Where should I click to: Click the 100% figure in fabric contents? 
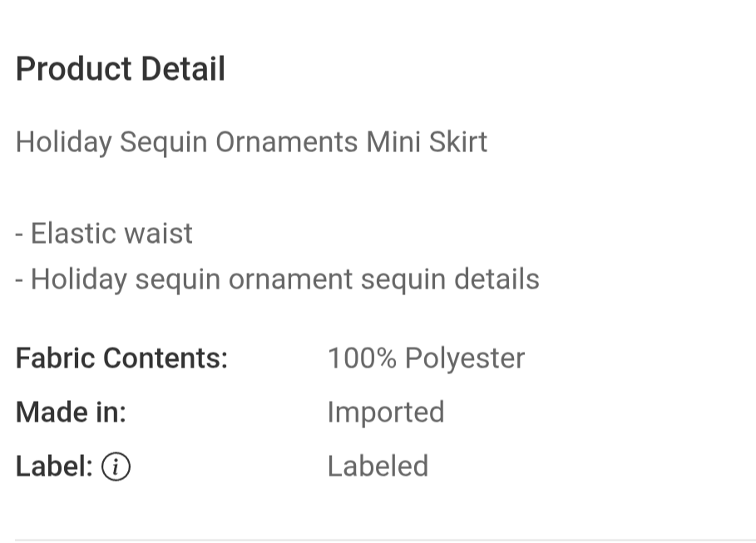362,358
